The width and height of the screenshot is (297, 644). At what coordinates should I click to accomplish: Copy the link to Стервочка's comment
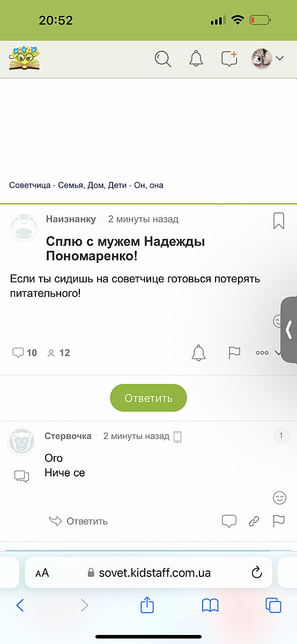click(254, 521)
